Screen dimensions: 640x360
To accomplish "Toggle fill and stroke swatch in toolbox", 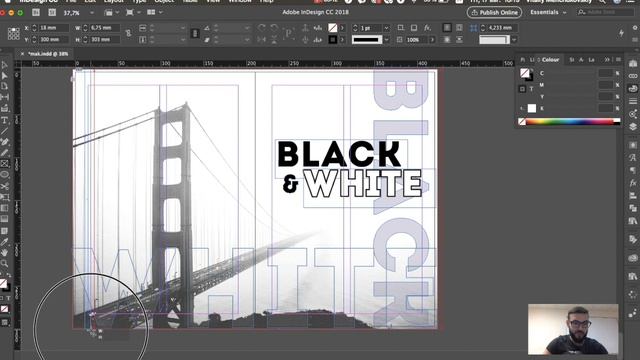I will coord(4,284).
